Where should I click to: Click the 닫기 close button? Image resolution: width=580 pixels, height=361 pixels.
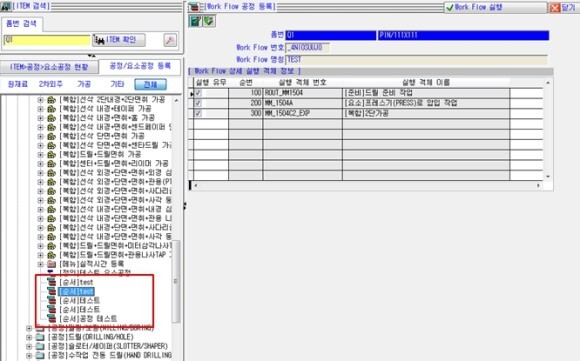(x=563, y=7)
